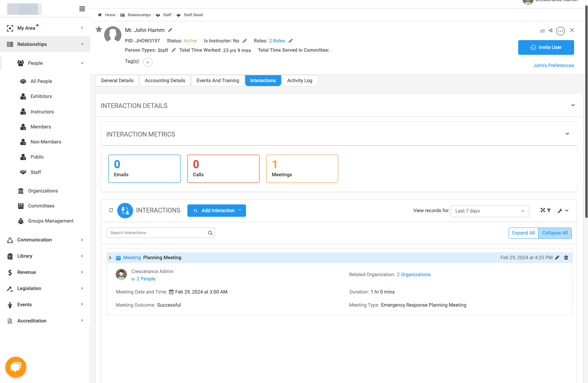Open the wrench settings dropdown
Viewport: 588px width, 383px height.
563,211
